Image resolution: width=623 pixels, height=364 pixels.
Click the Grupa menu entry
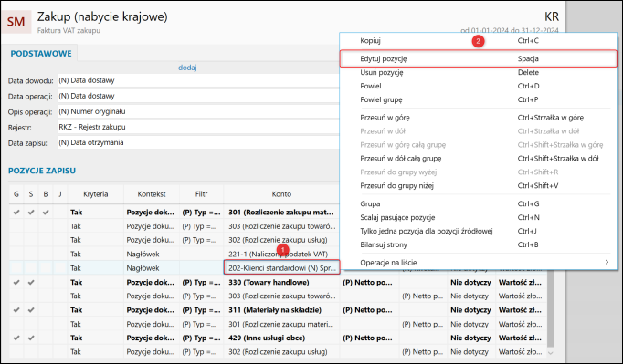click(x=478, y=203)
